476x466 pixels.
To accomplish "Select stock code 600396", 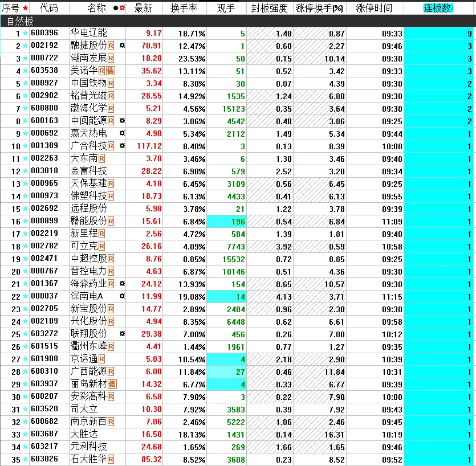I will pos(44,33).
